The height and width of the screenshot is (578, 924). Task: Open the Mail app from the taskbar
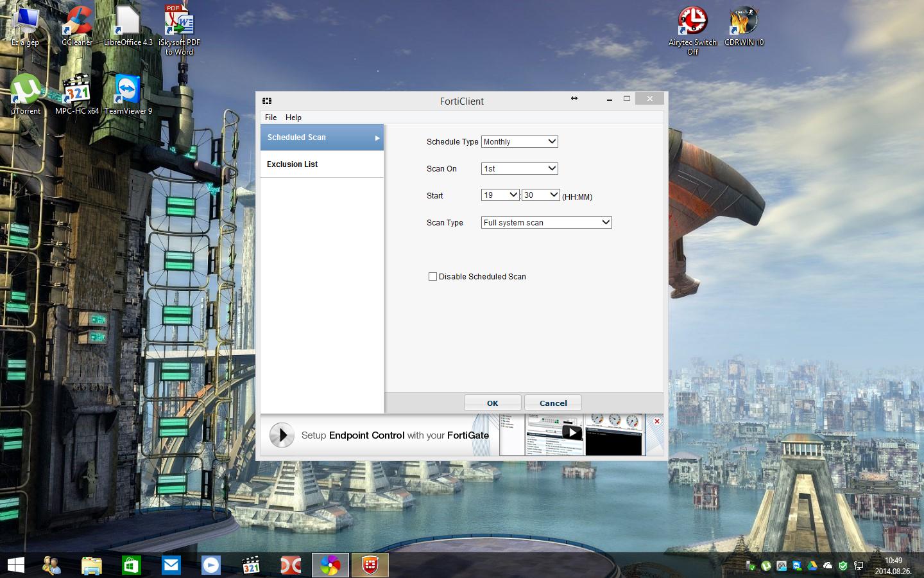pyautogui.click(x=171, y=565)
